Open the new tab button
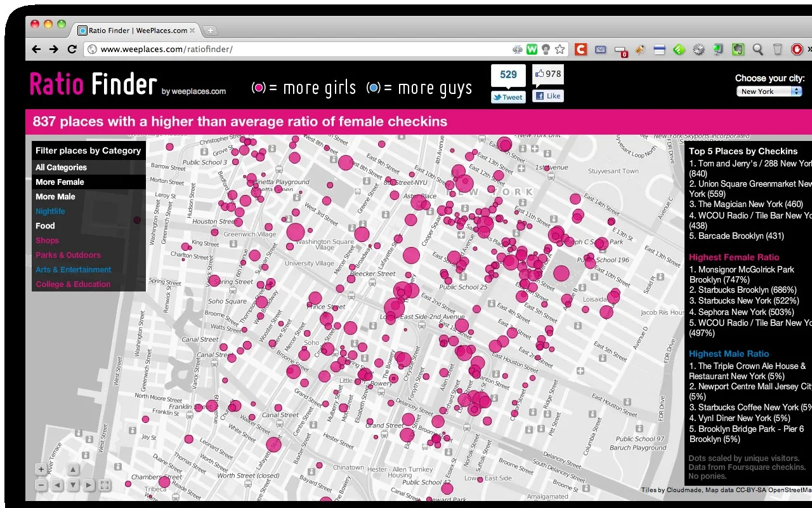 coord(211,30)
